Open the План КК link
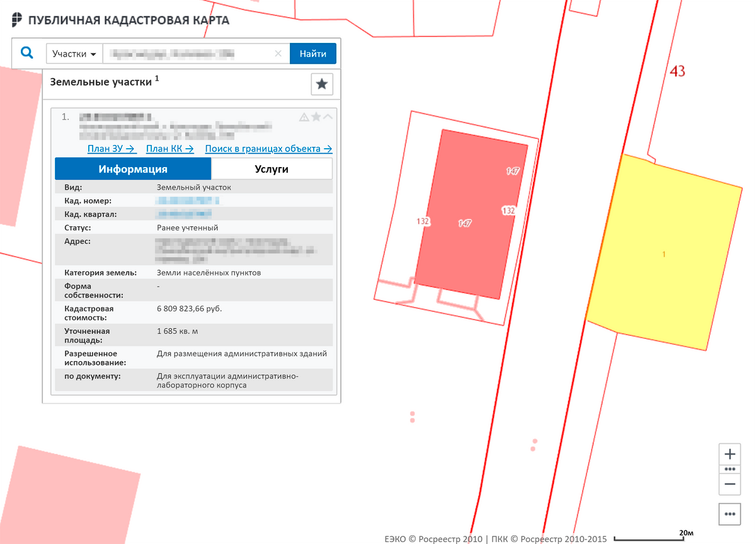756x544 pixels. (x=169, y=149)
